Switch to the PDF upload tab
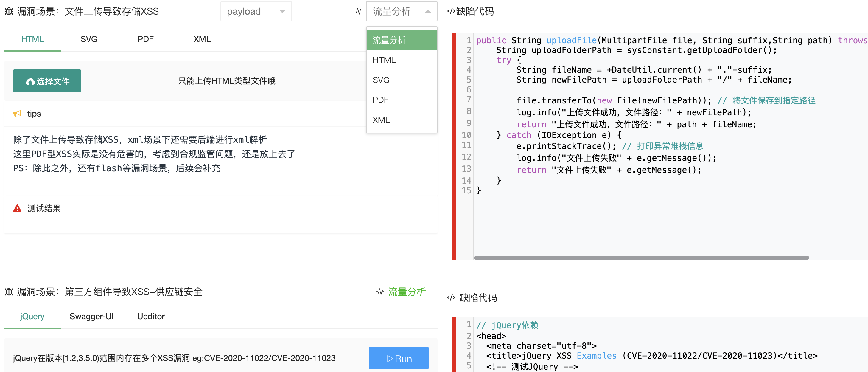The width and height of the screenshot is (868, 372). click(145, 39)
